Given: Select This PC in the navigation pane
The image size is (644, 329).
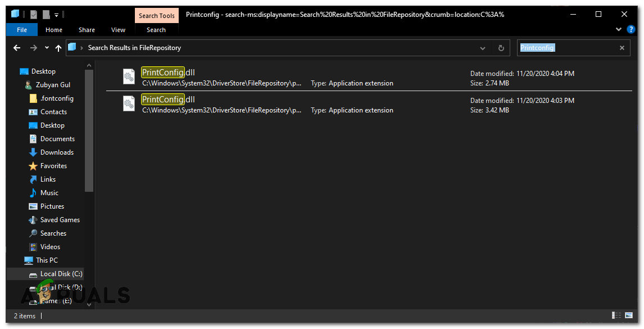Looking at the screenshot, I should click(47, 260).
